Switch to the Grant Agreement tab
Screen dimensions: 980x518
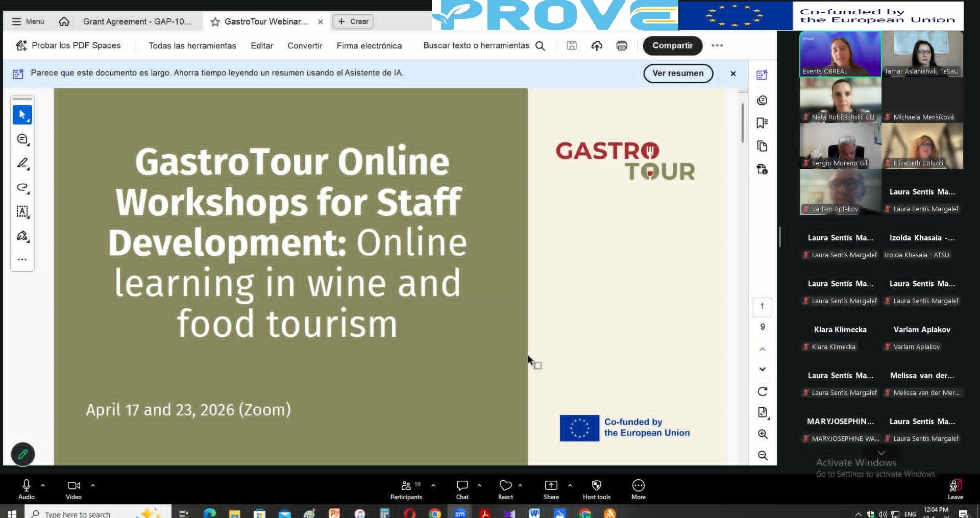pyautogui.click(x=137, y=21)
